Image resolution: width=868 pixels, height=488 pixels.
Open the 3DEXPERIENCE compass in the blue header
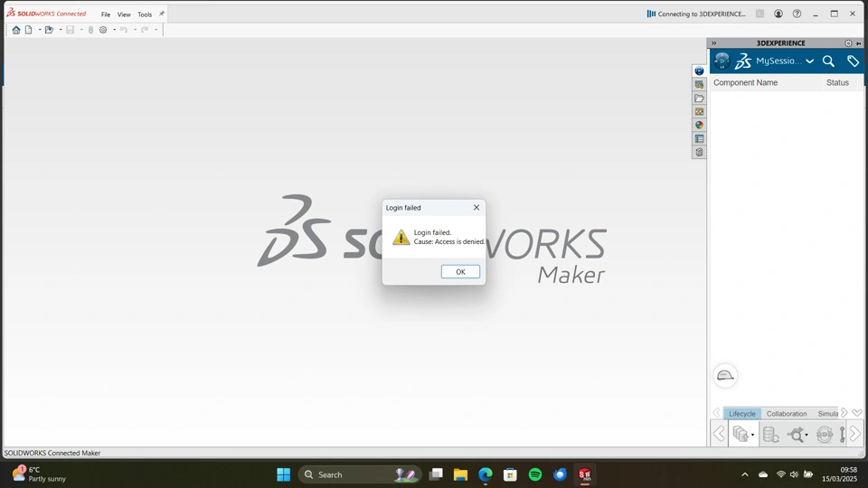[722, 61]
